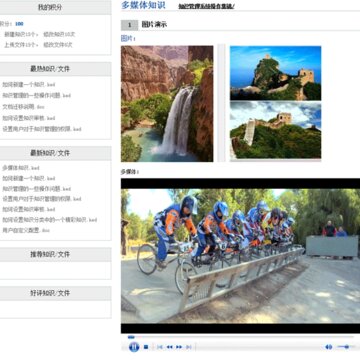Open 用户自定义配置.doc in newest list
The image size is (360, 360).
click(26, 230)
